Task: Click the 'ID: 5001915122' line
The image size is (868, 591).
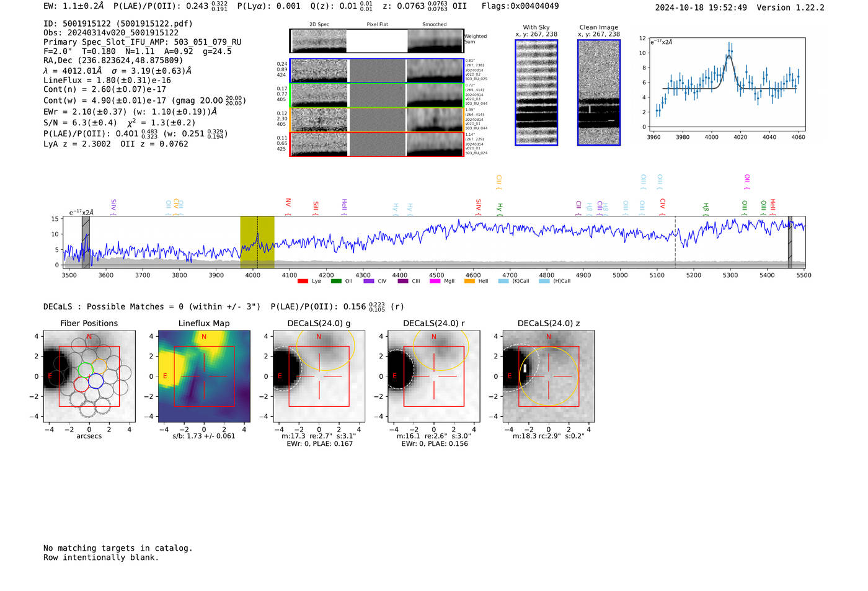Action: click(118, 24)
